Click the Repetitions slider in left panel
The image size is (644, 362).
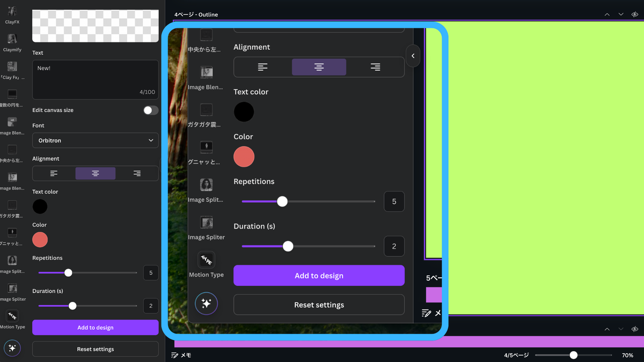[x=87, y=273]
